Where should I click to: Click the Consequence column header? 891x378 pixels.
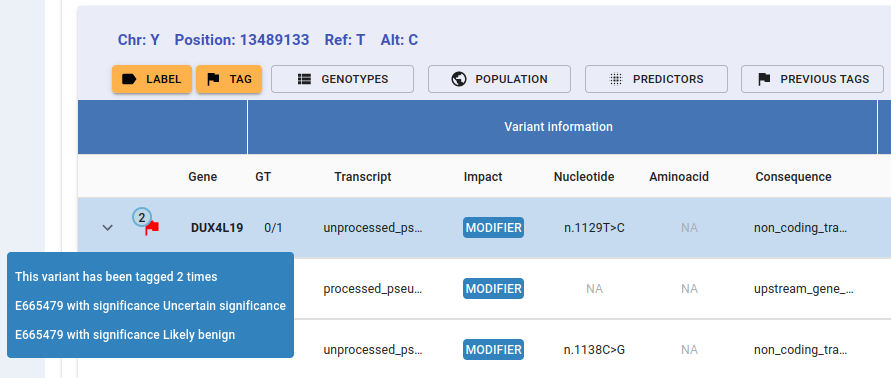pos(793,177)
